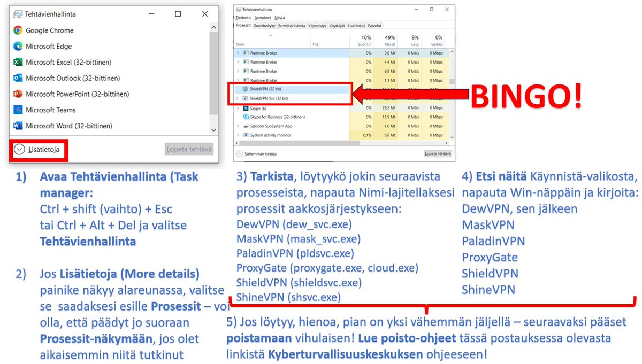Click the ShieldVPN Svc process icon
The width and height of the screenshot is (642, 364).
click(x=246, y=98)
